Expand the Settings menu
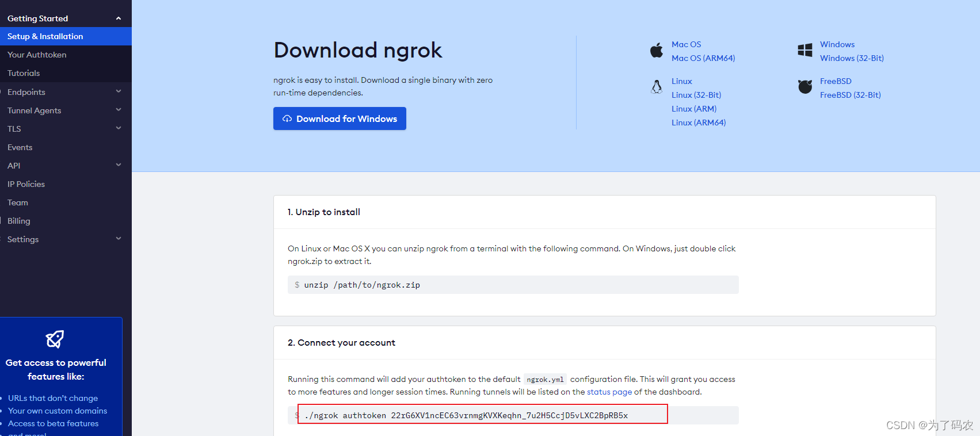Viewport: 980px width, 436px height. [x=119, y=239]
